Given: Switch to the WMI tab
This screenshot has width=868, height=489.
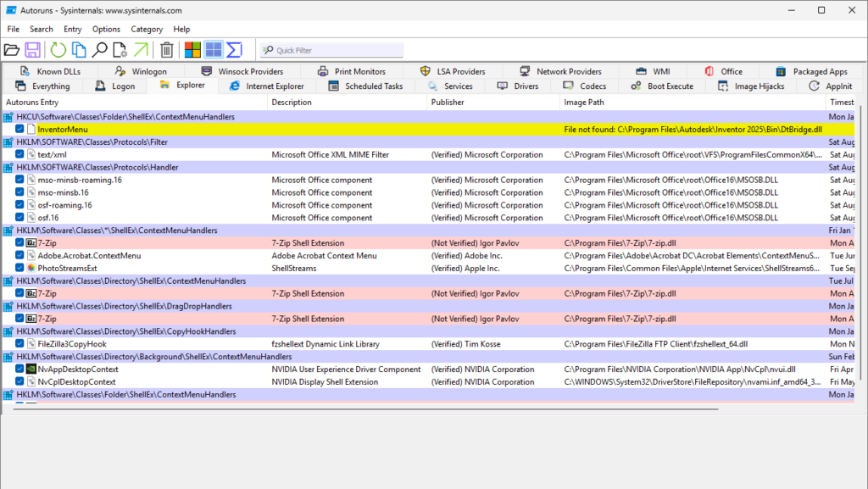Looking at the screenshot, I should point(653,71).
